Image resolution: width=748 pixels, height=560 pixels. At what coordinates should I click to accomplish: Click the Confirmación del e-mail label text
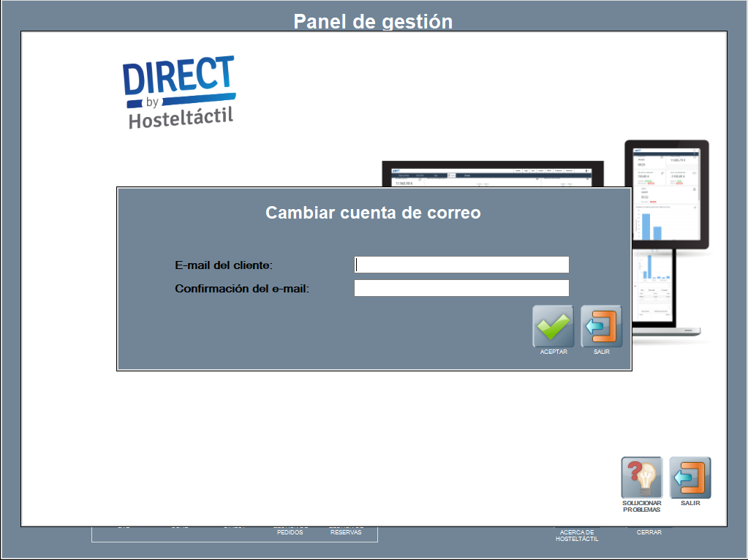242,289
